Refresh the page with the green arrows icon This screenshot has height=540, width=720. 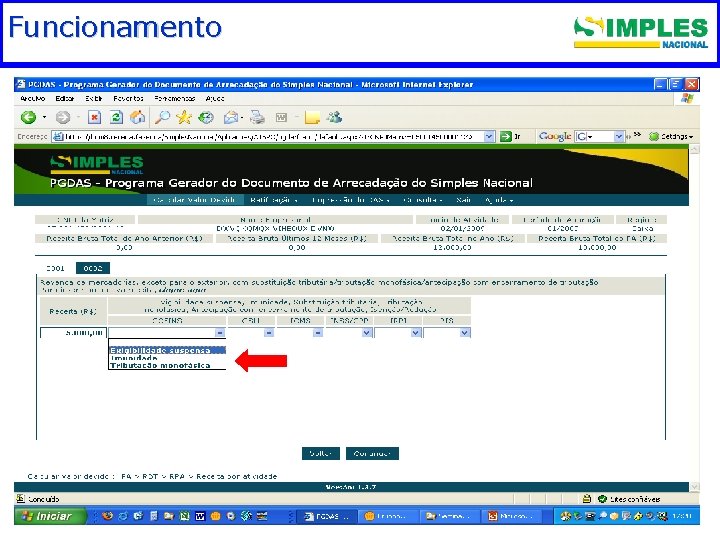coord(116,118)
